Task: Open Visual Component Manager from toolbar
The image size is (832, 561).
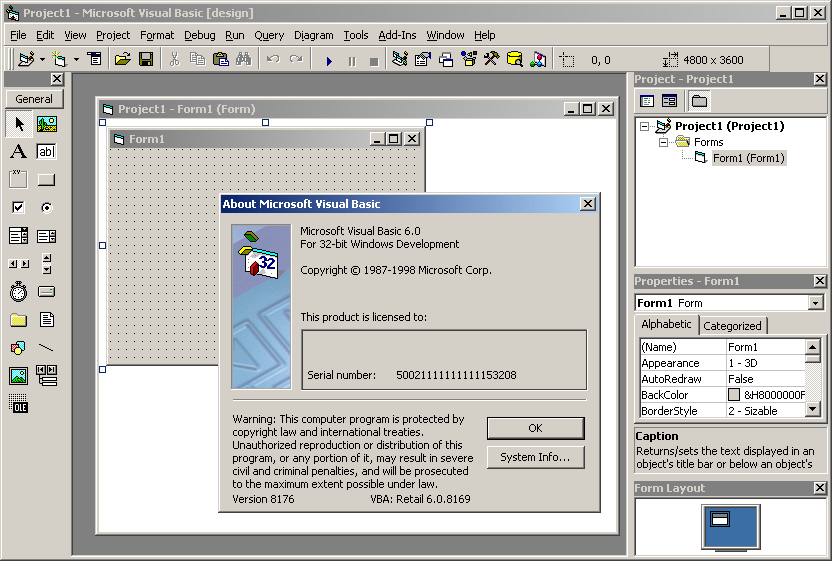Action: 538,59
